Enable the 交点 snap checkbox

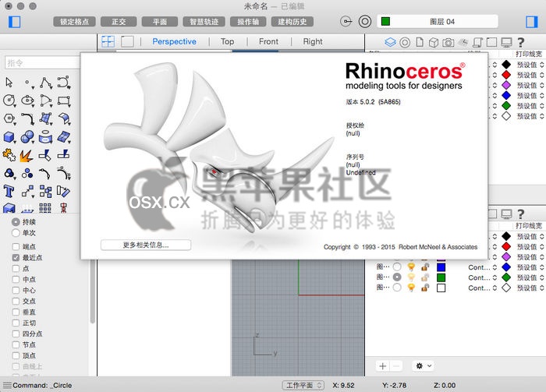[16, 301]
